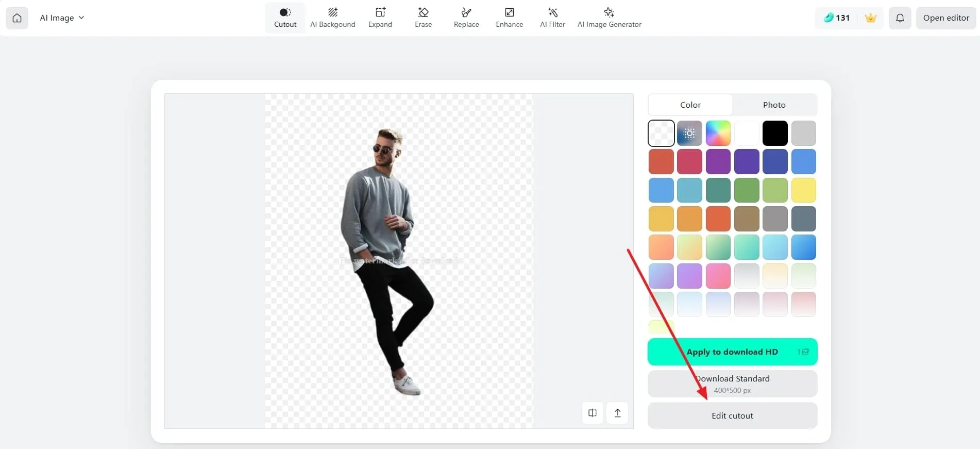980x449 pixels.
Task: Select the Erase tool
Action: coord(423,18)
